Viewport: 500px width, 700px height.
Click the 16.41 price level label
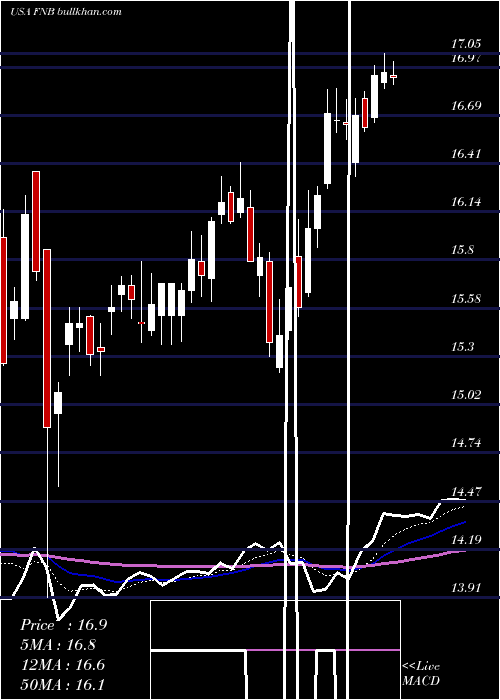466,154
